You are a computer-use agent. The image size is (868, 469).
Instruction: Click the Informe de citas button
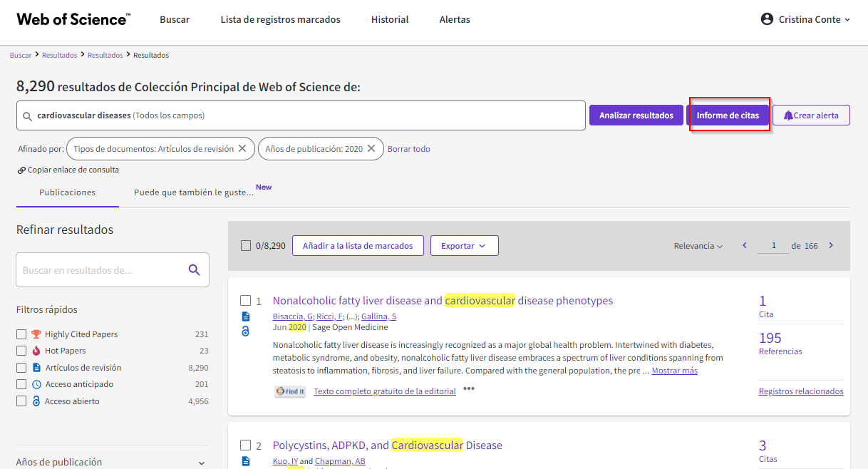tap(728, 115)
